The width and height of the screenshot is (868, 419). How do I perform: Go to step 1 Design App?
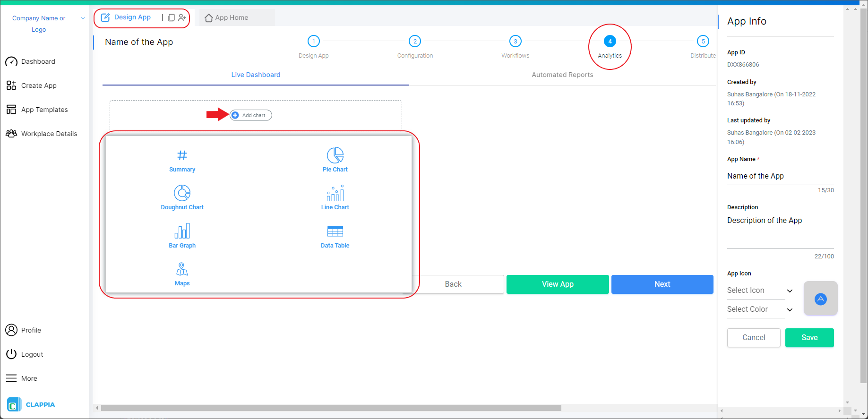point(314,41)
